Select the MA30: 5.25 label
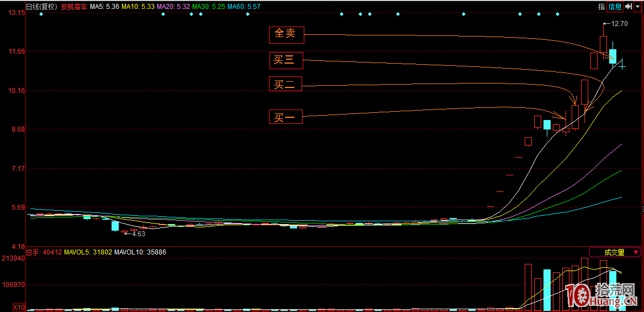Viewport: 644px width, 312px height. coord(208,6)
